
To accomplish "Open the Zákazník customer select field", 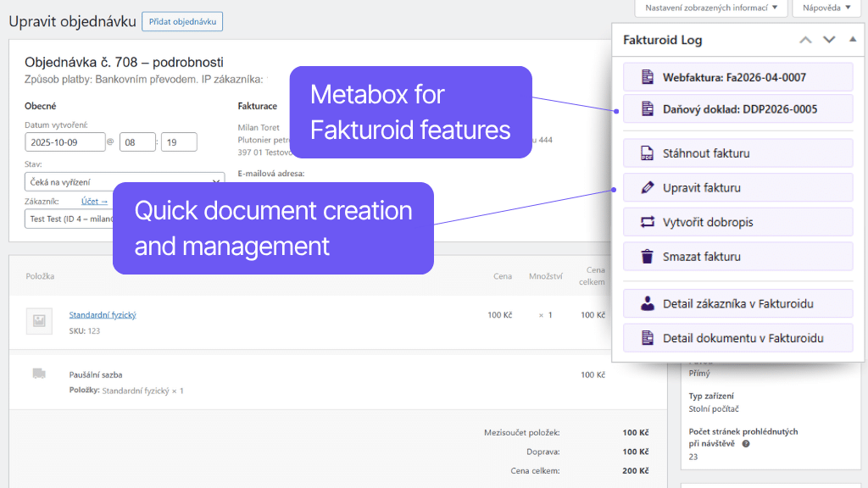I will point(70,219).
